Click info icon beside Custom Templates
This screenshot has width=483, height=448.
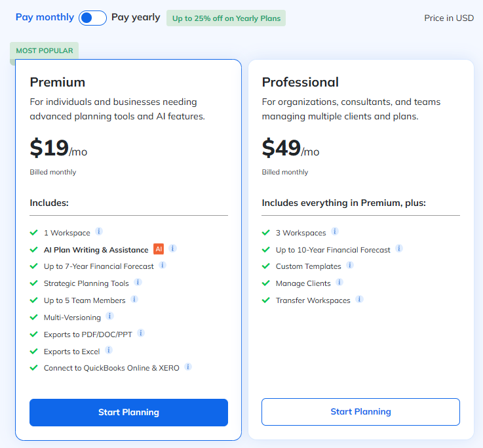(x=350, y=266)
